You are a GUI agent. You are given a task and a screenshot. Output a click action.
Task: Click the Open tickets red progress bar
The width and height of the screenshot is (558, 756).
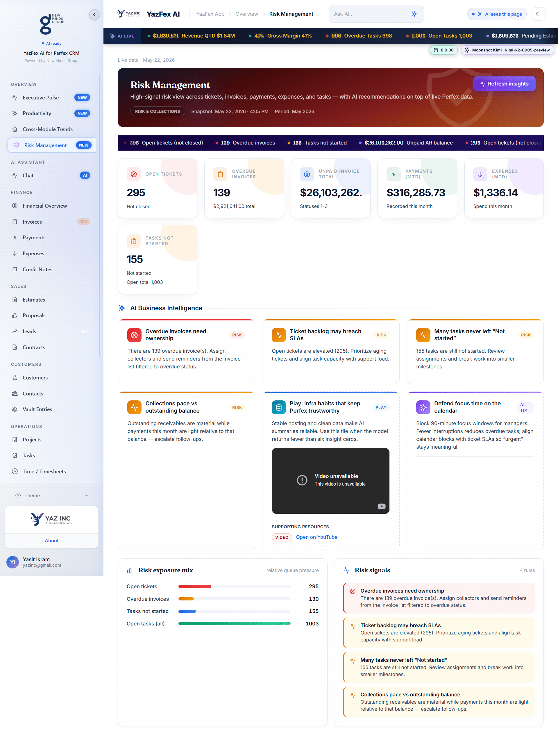[x=194, y=586]
